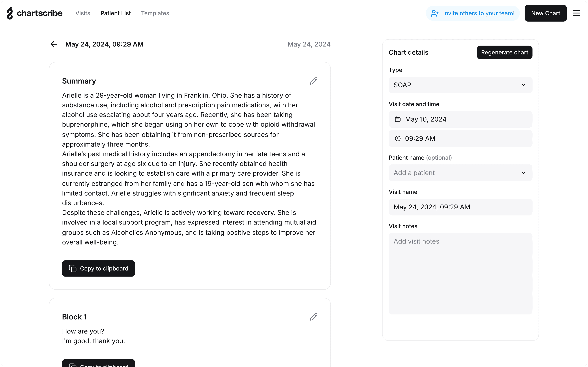
Task: Go back using the left arrow
Action: pos(54,44)
